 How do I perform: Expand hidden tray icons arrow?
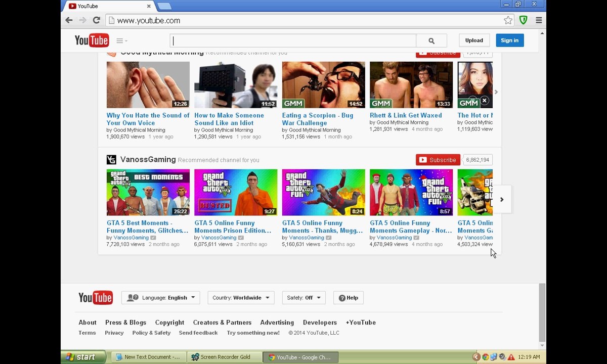pyautogui.click(x=476, y=357)
